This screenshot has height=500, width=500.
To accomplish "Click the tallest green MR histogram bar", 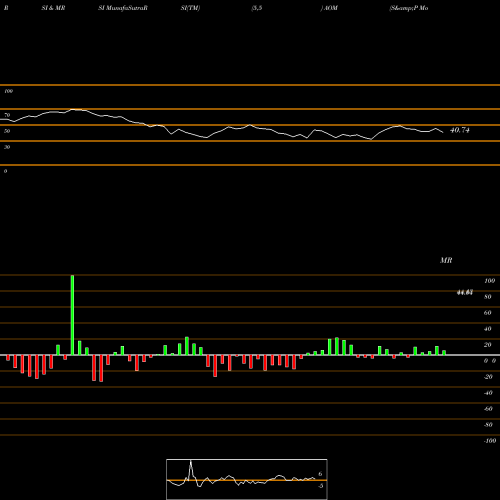I will pos(72,315).
